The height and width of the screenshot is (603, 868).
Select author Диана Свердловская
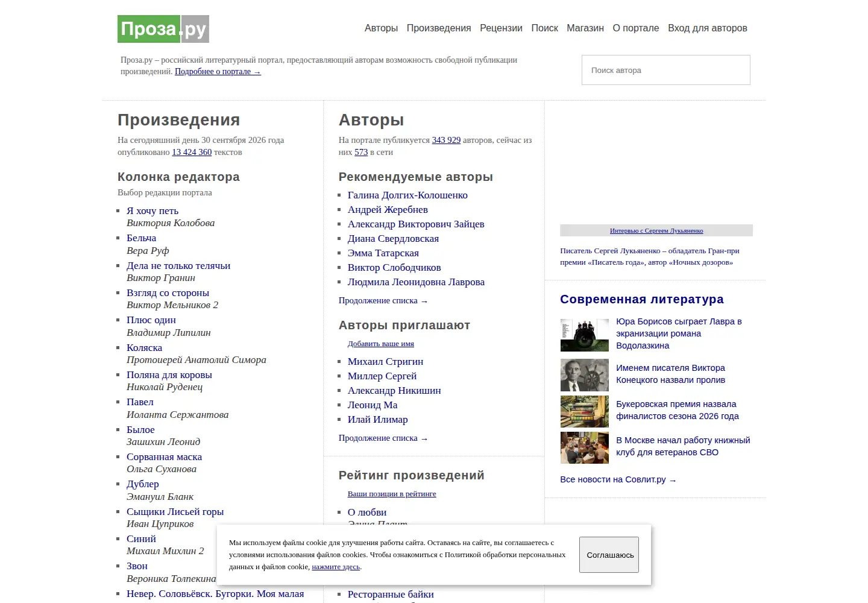tap(393, 238)
